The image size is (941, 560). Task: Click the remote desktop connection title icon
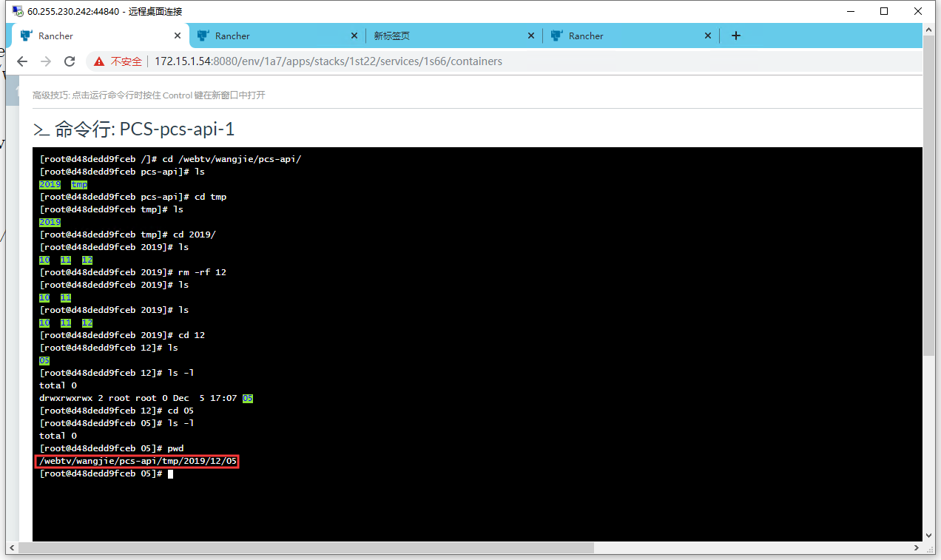[16, 11]
